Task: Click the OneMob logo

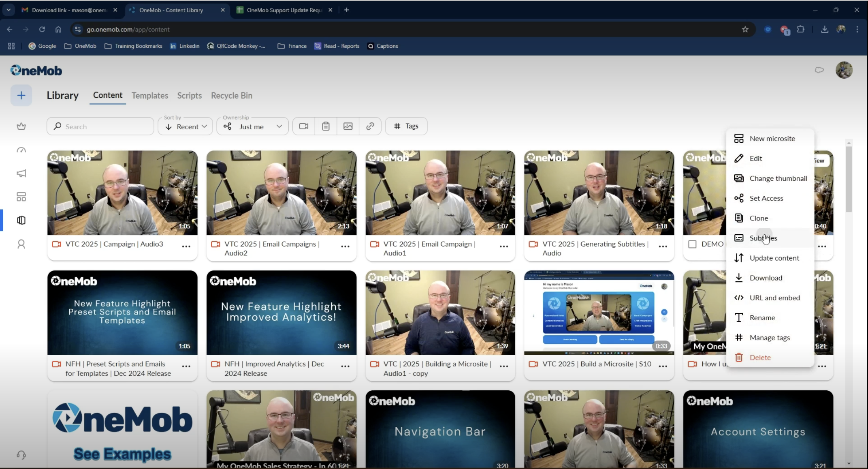Action: tap(36, 71)
